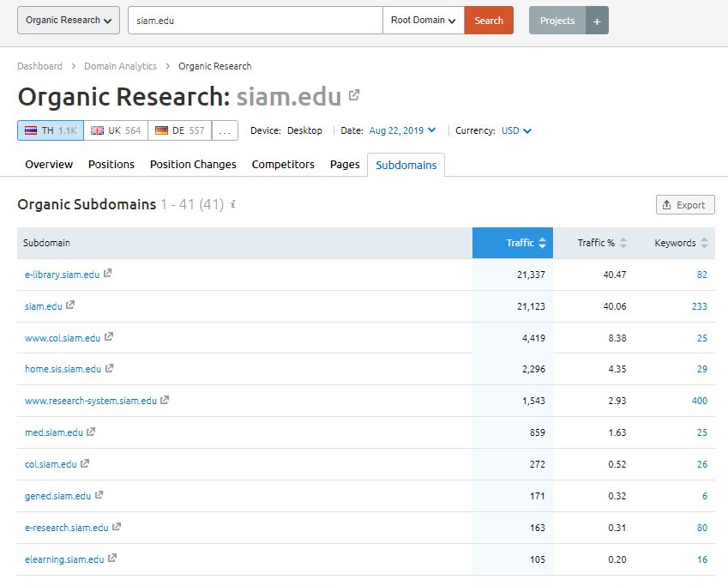This screenshot has height=586, width=728.
Task: Click the domain search input field
Action: [255, 21]
